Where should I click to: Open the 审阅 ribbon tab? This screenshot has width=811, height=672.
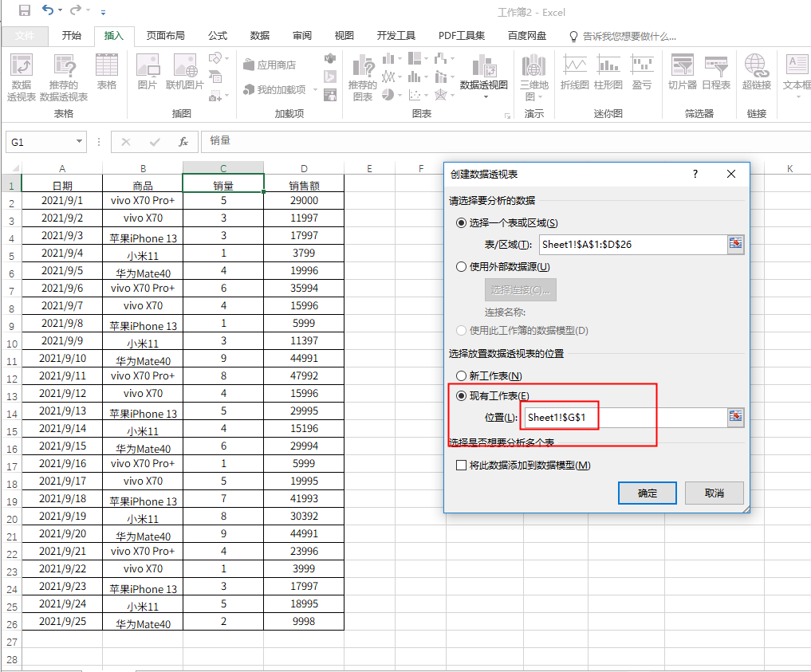coord(302,35)
